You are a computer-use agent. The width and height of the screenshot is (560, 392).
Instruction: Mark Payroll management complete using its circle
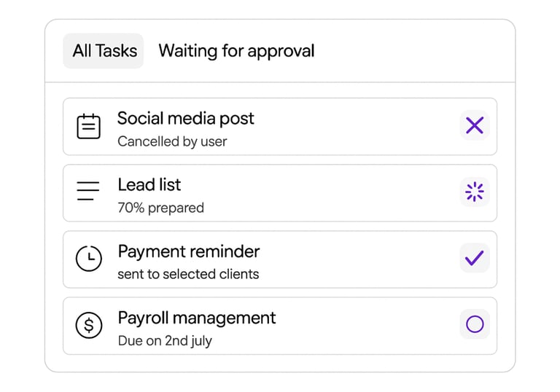click(475, 324)
